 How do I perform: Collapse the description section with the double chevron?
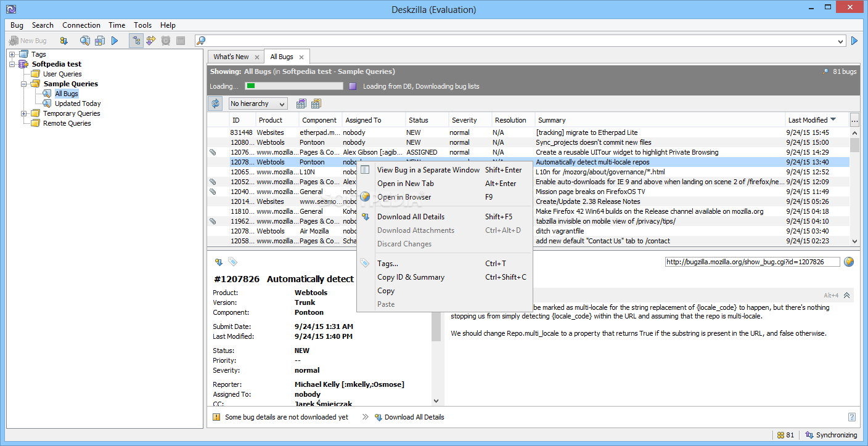pos(847,296)
